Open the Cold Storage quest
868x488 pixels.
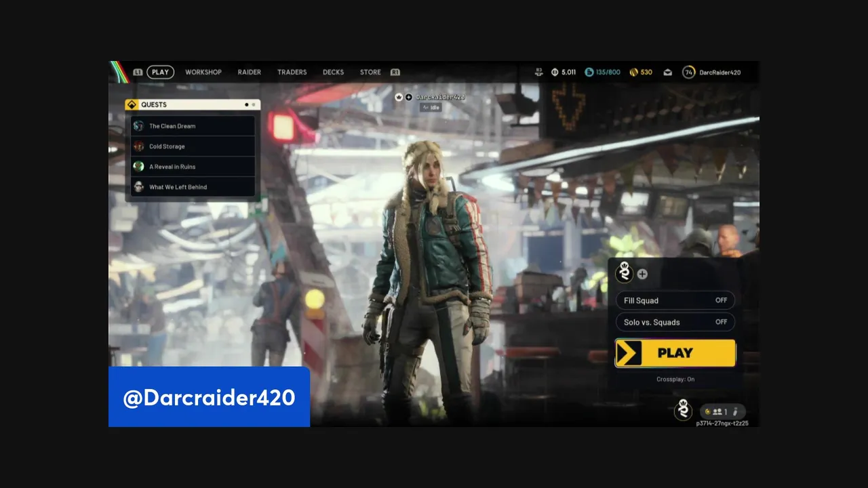pyautogui.click(x=193, y=146)
